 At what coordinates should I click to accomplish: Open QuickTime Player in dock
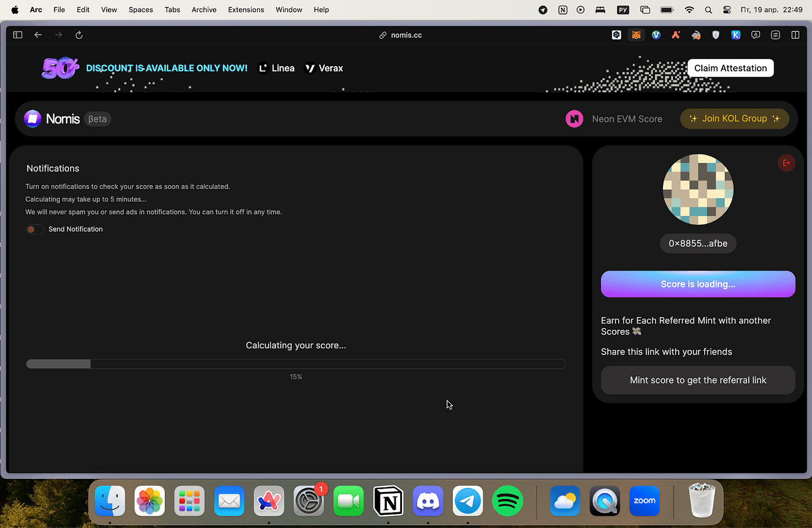605,501
